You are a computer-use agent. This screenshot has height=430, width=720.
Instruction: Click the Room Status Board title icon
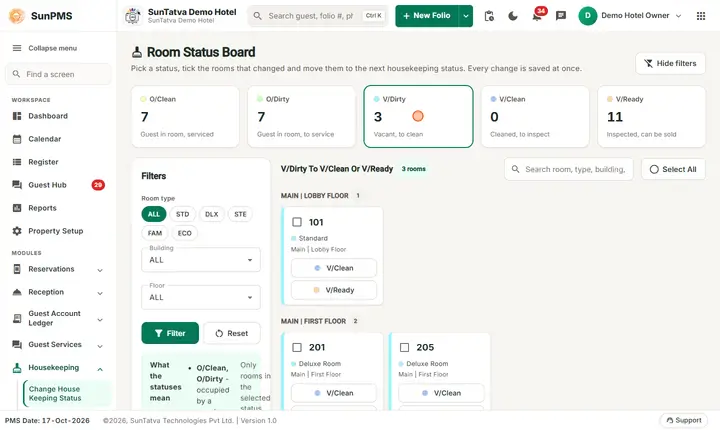coord(137,52)
